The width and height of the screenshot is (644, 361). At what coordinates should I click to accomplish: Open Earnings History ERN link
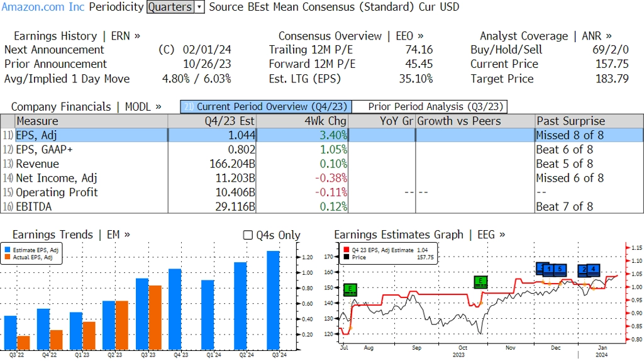(77, 36)
